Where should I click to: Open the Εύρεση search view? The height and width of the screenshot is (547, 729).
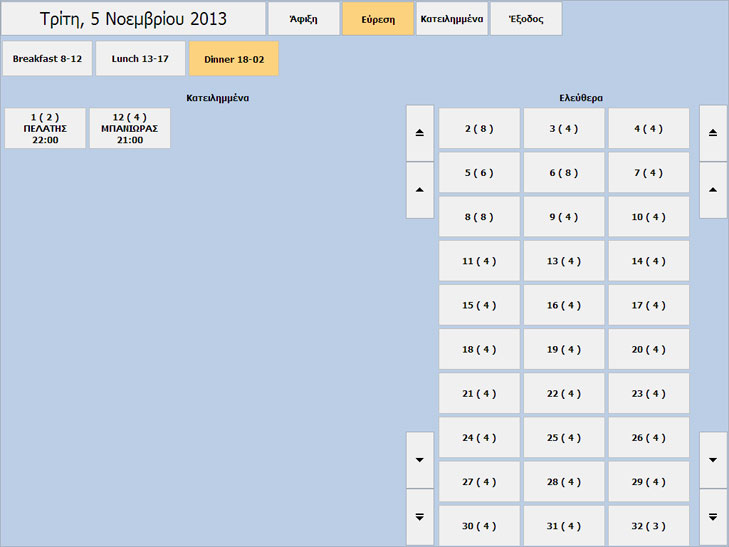tap(377, 19)
